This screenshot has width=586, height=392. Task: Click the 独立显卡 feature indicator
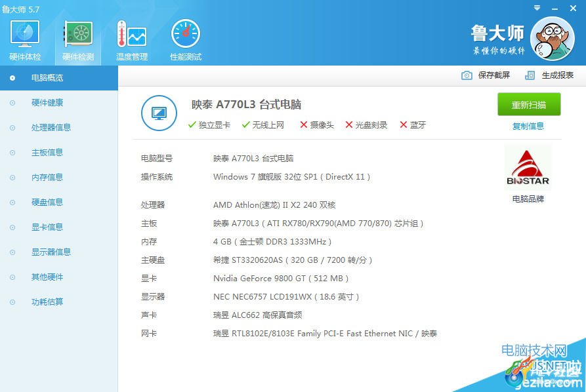click(x=209, y=125)
